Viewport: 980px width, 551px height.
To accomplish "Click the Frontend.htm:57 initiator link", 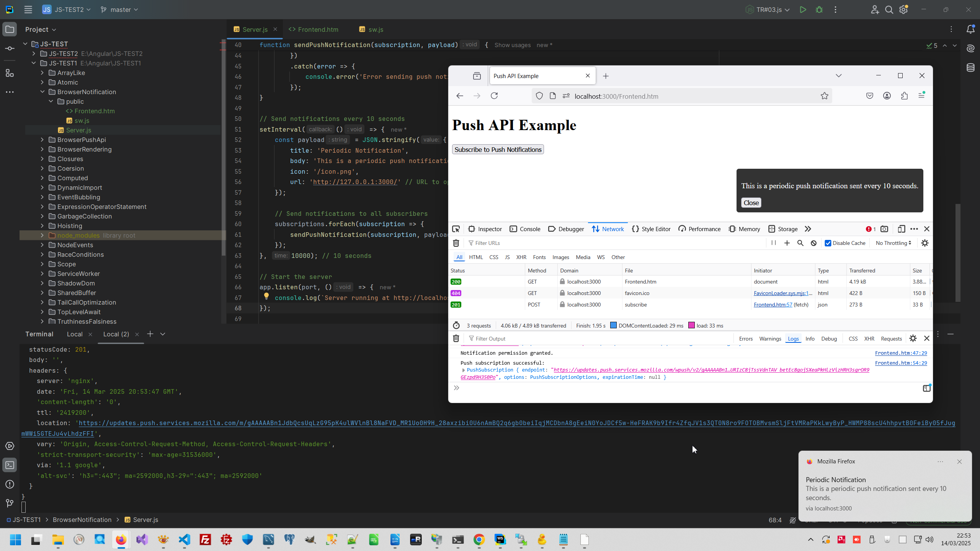I will tap(773, 305).
